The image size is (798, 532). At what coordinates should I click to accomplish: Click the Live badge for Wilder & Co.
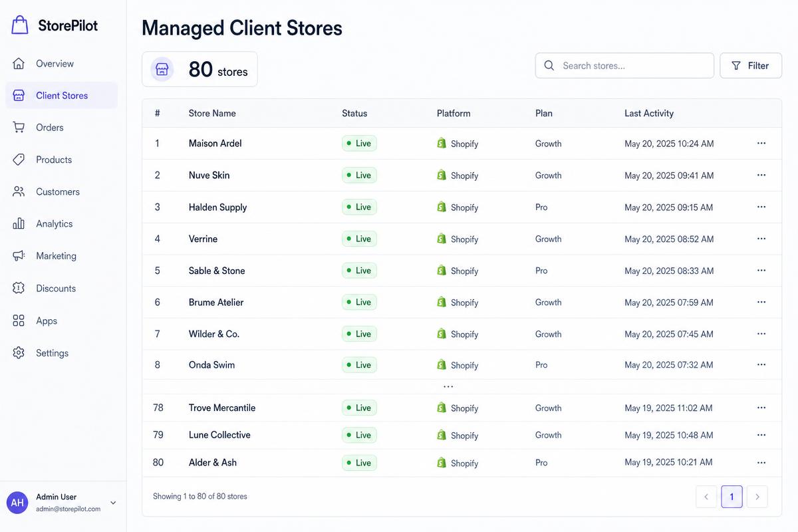(359, 334)
